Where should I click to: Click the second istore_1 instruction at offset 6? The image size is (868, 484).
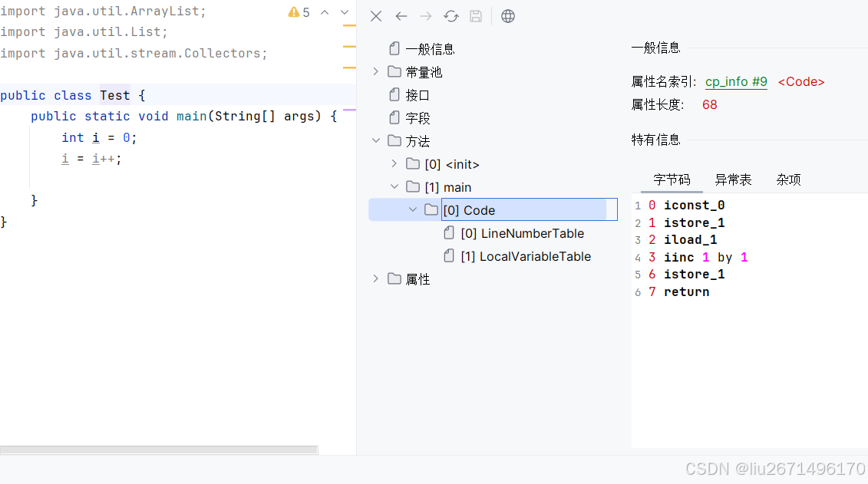(x=695, y=275)
